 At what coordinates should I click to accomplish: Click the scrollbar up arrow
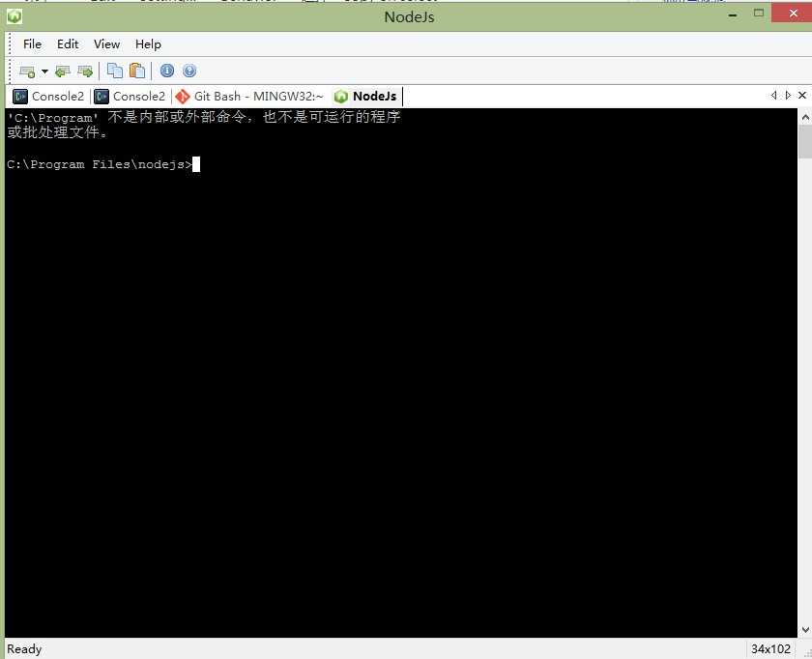click(805, 118)
